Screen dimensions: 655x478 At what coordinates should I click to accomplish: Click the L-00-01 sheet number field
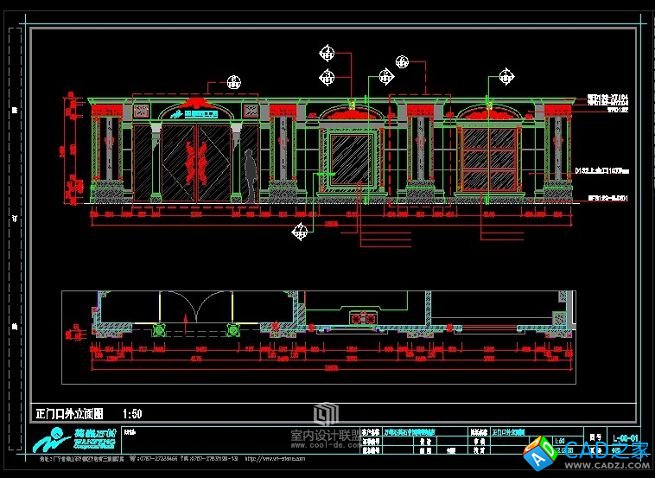(x=625, y=438)
